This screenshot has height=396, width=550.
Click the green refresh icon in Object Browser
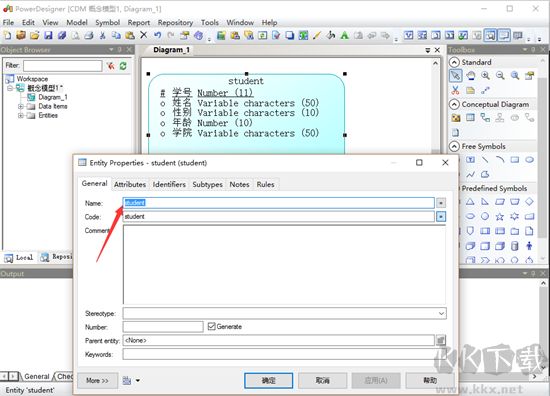(x=123, y=66)
